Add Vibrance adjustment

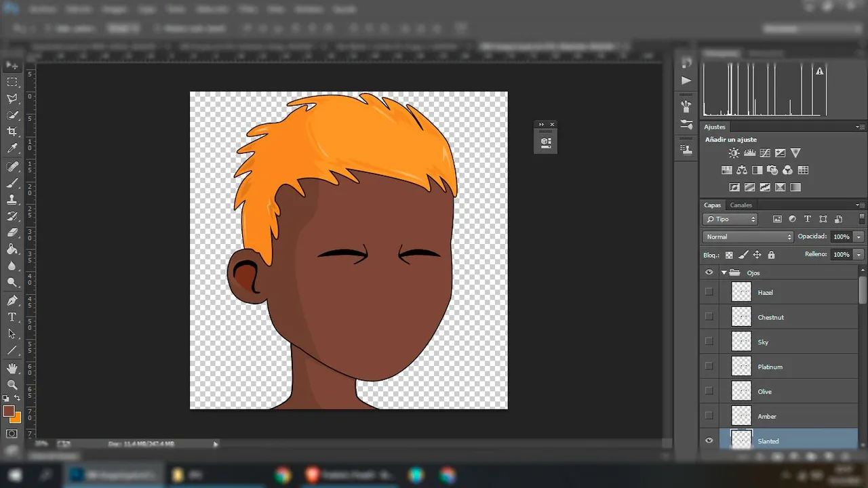click(796, 153)
